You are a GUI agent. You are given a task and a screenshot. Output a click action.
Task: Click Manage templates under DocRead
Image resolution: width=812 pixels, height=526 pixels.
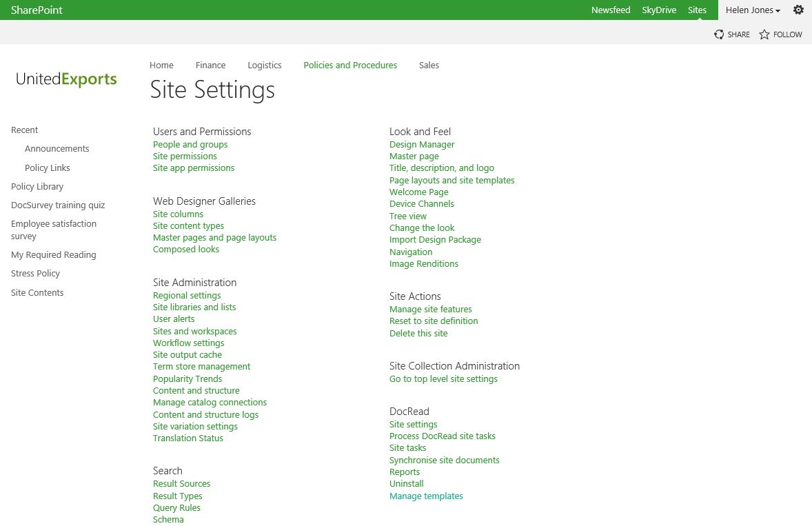click(426, 496)
